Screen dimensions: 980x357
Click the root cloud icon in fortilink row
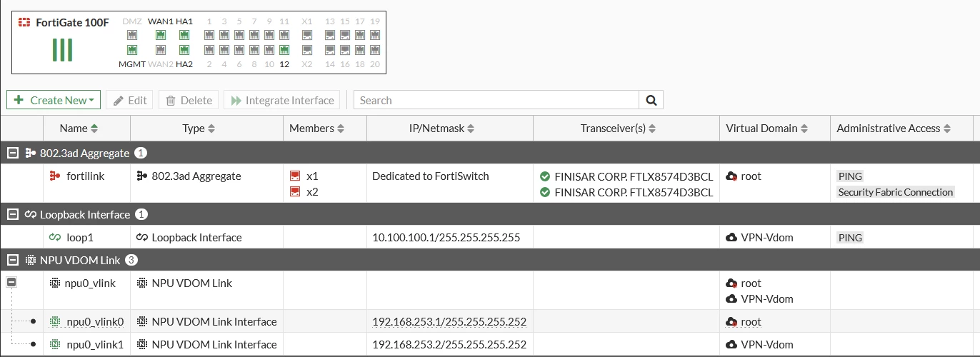tap(731, 176)
